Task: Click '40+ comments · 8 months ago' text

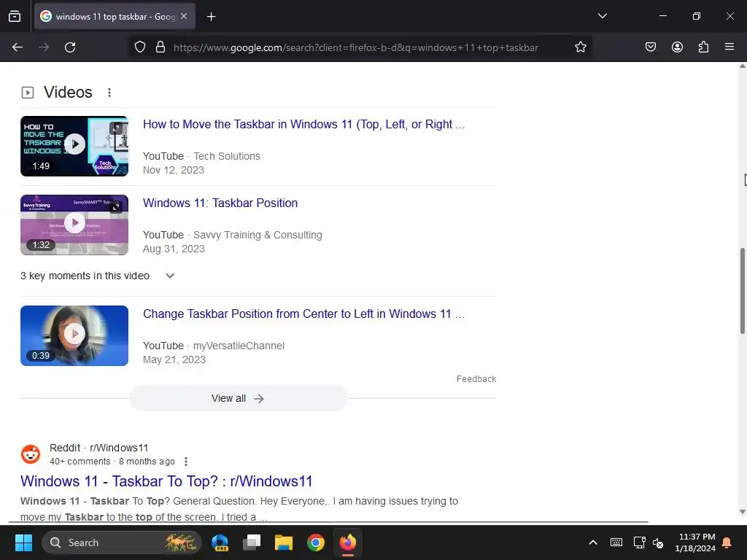Action: (112, 462)
